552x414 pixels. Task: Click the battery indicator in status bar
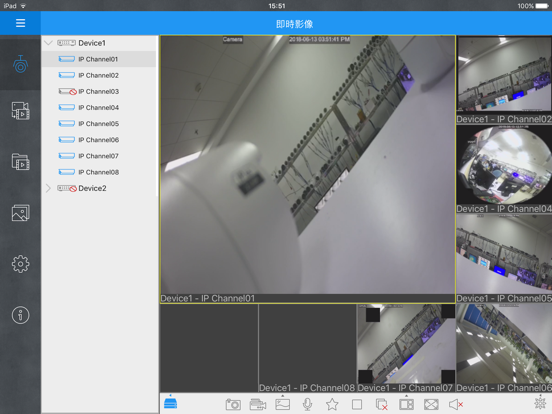click(541, 6)
